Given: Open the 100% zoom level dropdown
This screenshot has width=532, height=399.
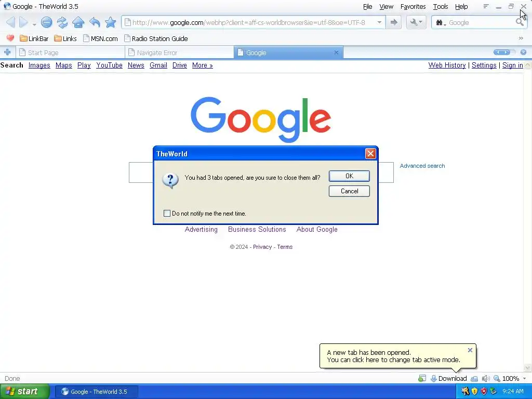Looking at the screenshot, I should tap(525, 378).
